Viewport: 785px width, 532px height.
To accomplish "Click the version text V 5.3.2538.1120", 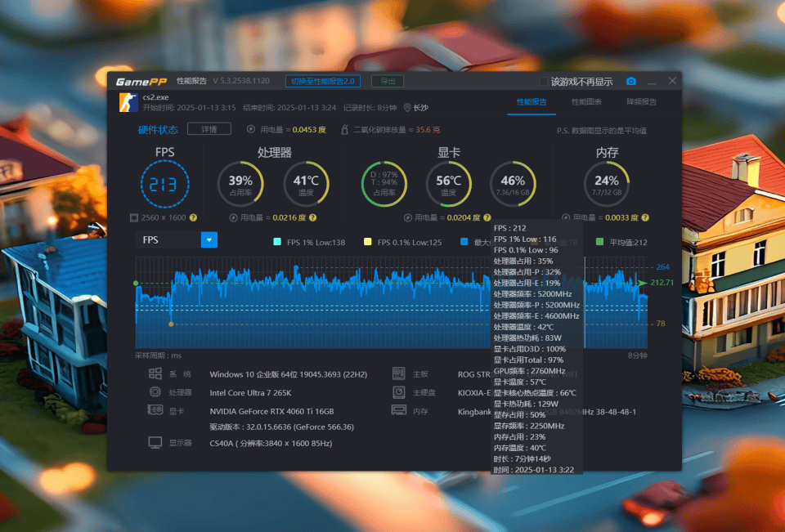I will pyautogui.click(x=241, y=81).
